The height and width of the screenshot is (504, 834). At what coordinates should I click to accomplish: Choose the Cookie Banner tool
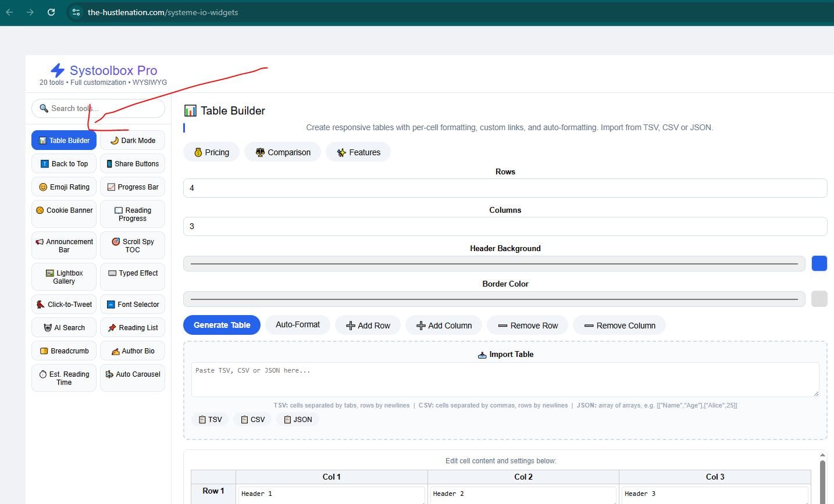pos(64,213)
